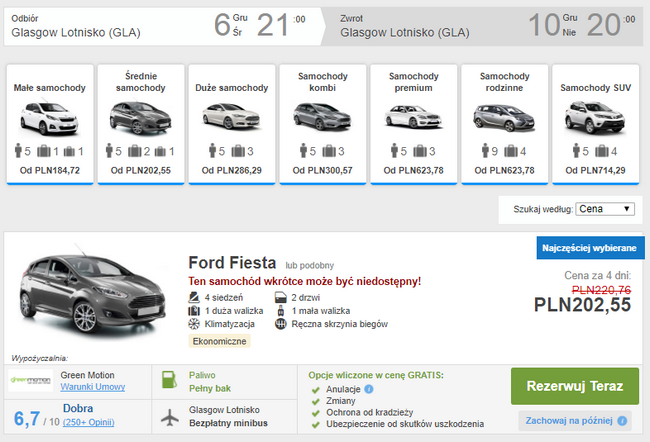Click the minivan image in Samochody rodzinne
This screenshot has width=650, height=442.
[x=504, y=118]
